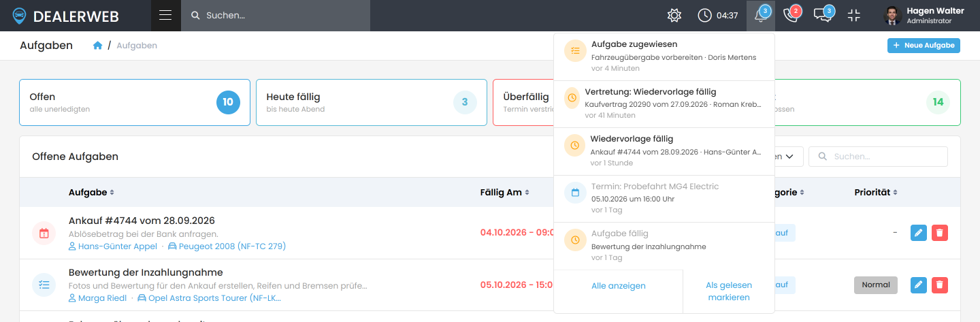The height and width of the screenshot is (322, 980).
Task: Open the phone calls icon with badge 2
Action: point(791,16)
